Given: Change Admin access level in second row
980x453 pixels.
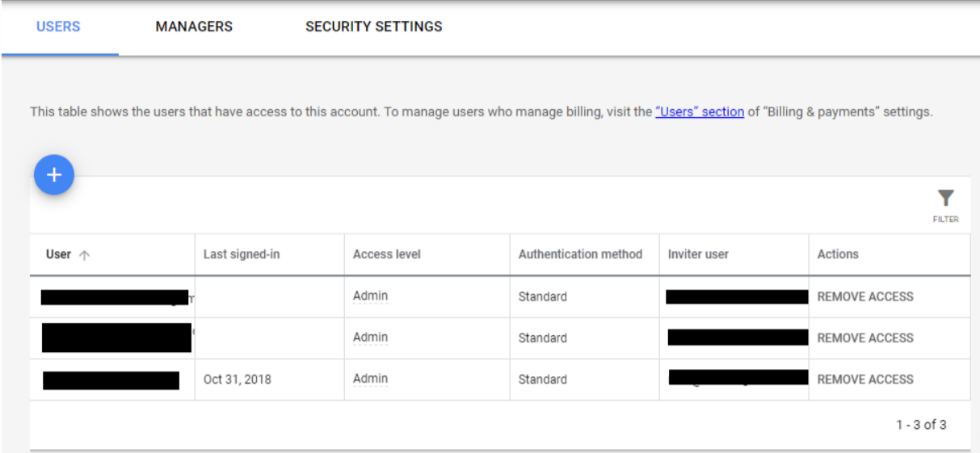Looking at the screenshot, I should [370, 338].
